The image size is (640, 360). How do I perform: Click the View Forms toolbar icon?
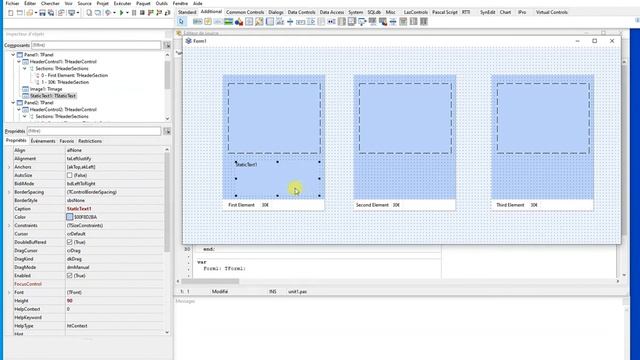point(97,13)
